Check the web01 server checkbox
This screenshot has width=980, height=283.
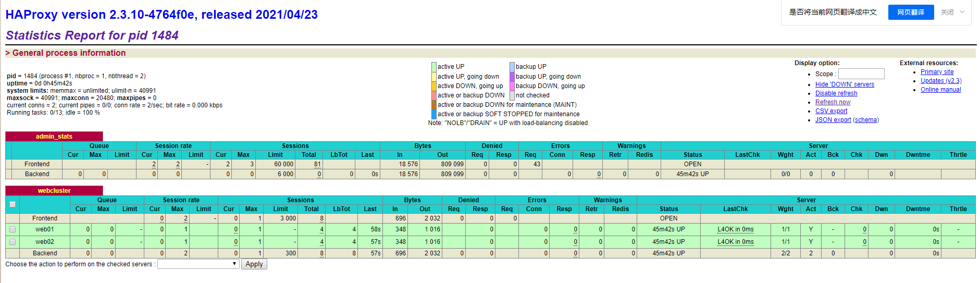coord(13,229)
